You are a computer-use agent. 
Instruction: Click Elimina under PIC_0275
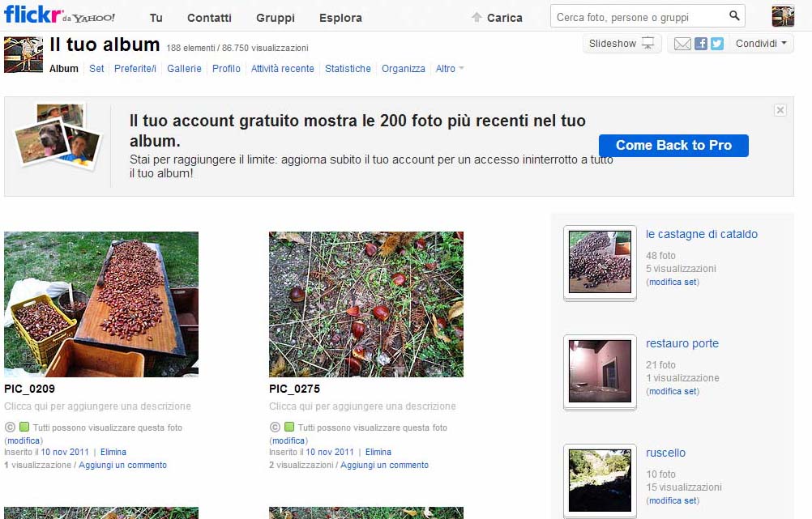click(x=378, y=452)
